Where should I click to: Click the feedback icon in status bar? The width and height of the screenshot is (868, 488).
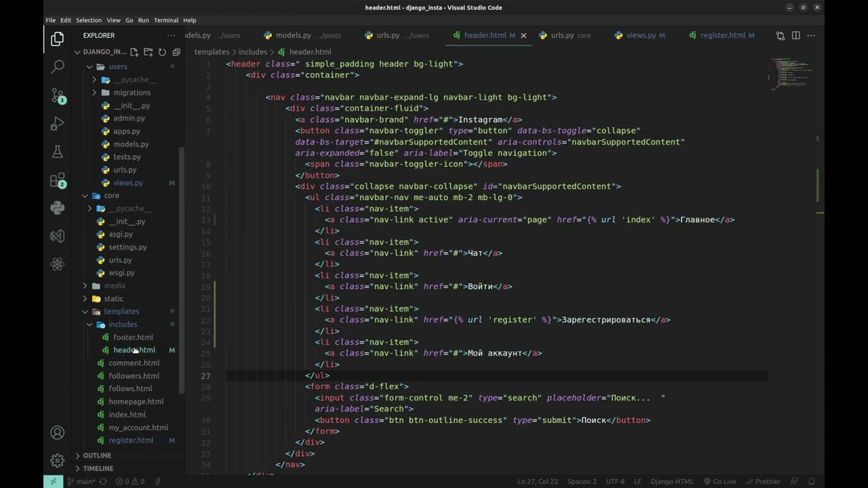coord(795,481)
